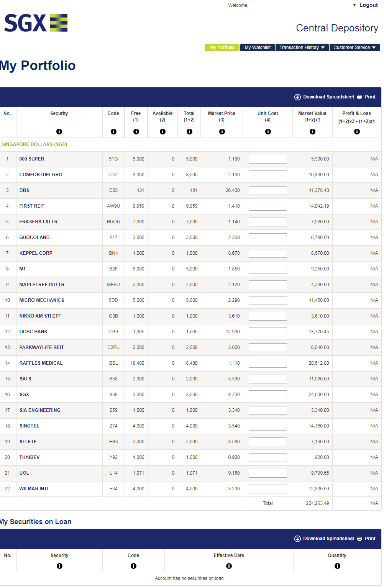The width and height of the screenshot is (384, 588).
Task: Click info icon under Total (1+2) column
Action: [x=189, y=131]
